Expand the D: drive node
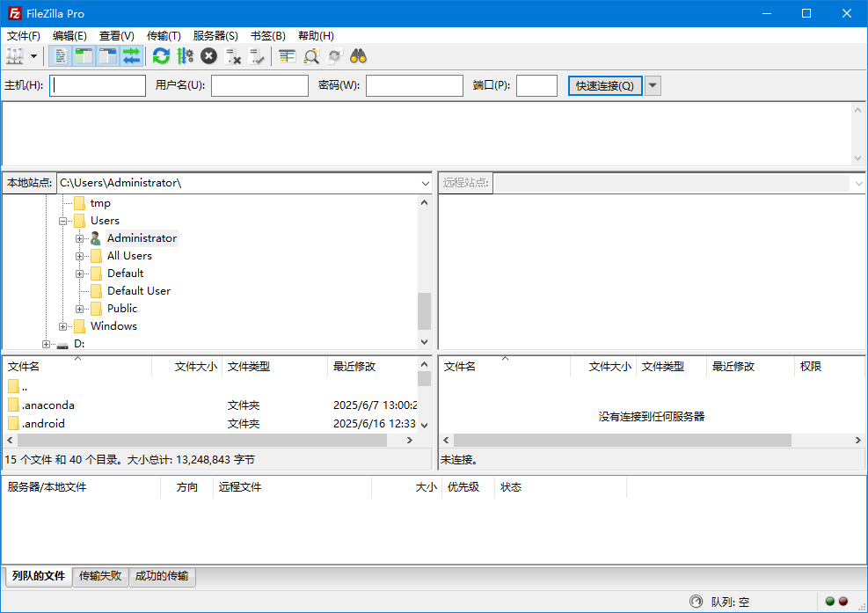The width and height of the screenshot is (868, 613). (46, 345)
